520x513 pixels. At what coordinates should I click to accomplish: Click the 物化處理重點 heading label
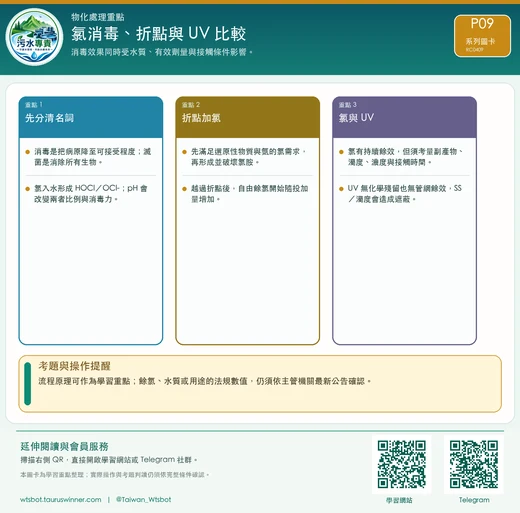click(x=98, y=17)
